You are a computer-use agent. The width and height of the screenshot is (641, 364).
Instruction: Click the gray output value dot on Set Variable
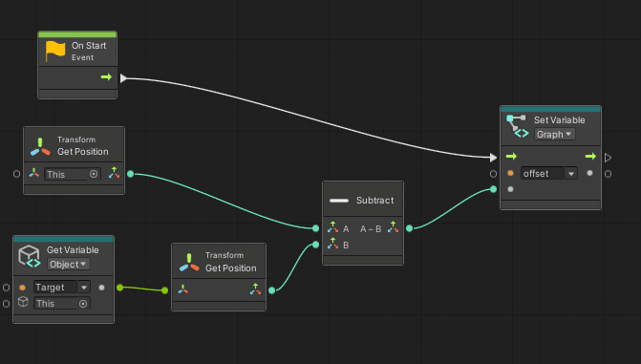(x=589, y=173)
